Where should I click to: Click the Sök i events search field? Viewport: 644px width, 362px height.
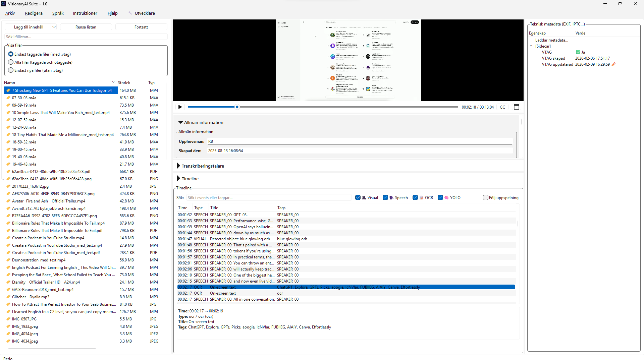point(268,198)
